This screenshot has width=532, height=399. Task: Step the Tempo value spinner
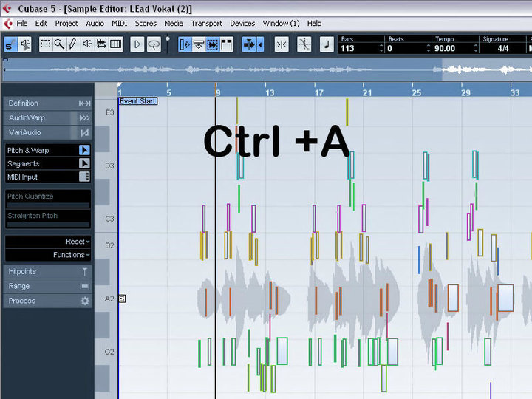tap(476, 48)
